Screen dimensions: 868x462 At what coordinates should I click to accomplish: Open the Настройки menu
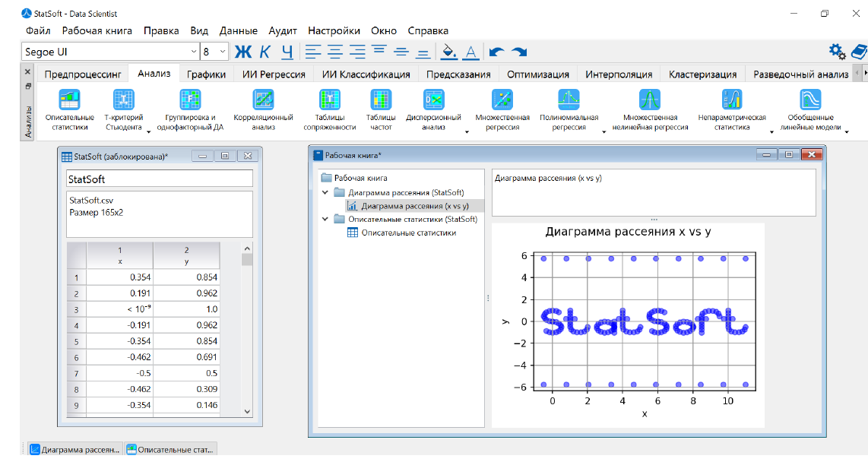click(x=334, y=31)
